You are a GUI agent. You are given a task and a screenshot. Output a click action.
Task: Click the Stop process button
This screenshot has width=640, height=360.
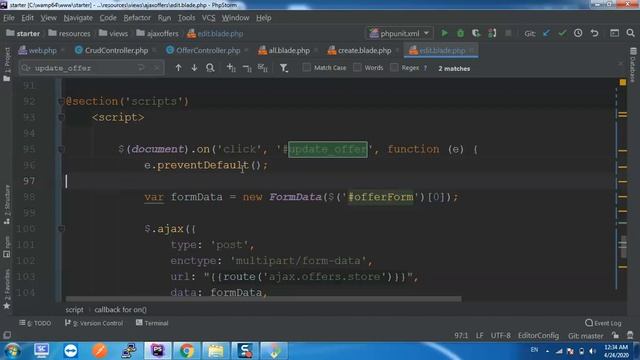(x=508, y=33)
